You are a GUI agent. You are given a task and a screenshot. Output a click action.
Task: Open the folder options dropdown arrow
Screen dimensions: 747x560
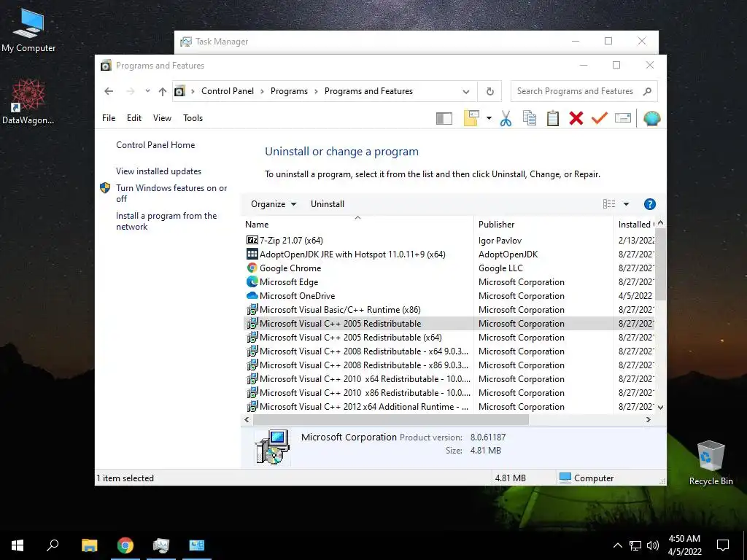click(489, 118)
